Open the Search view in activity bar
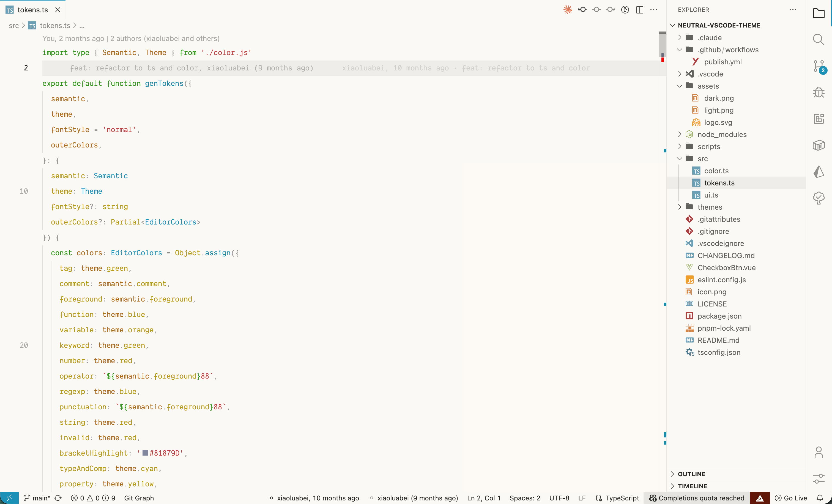This screenshot has width=832, height=504. click(x=819, y=40)
